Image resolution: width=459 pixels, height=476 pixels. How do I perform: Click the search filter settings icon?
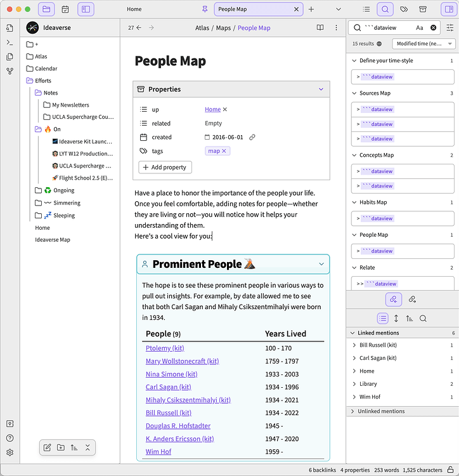pyautogui.click(x=450, y=28)
